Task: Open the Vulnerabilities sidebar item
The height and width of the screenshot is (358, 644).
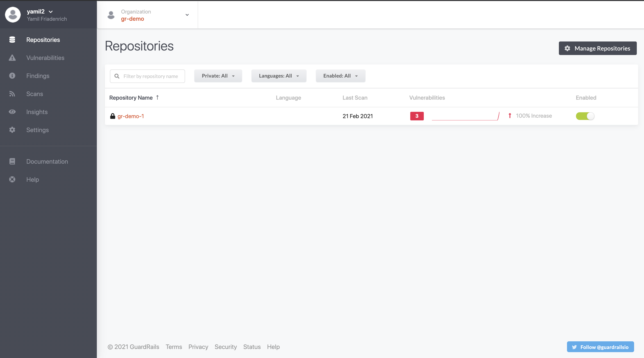Action: pos(45,57)
